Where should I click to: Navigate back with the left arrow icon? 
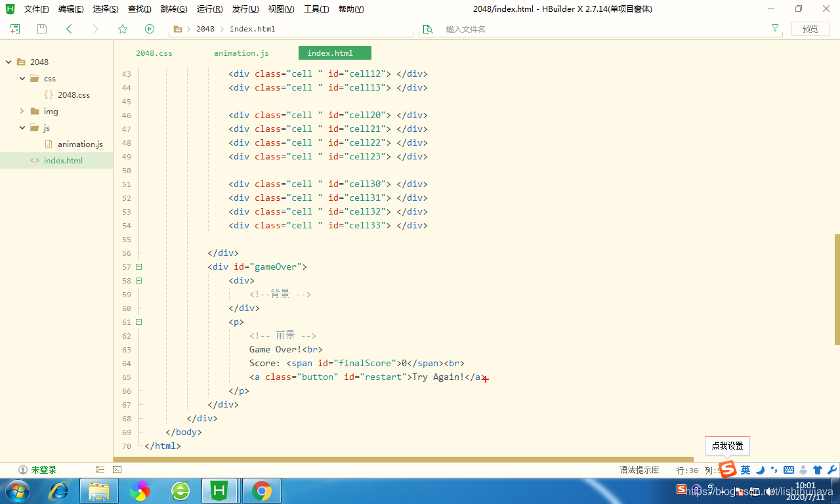[69, 29]
